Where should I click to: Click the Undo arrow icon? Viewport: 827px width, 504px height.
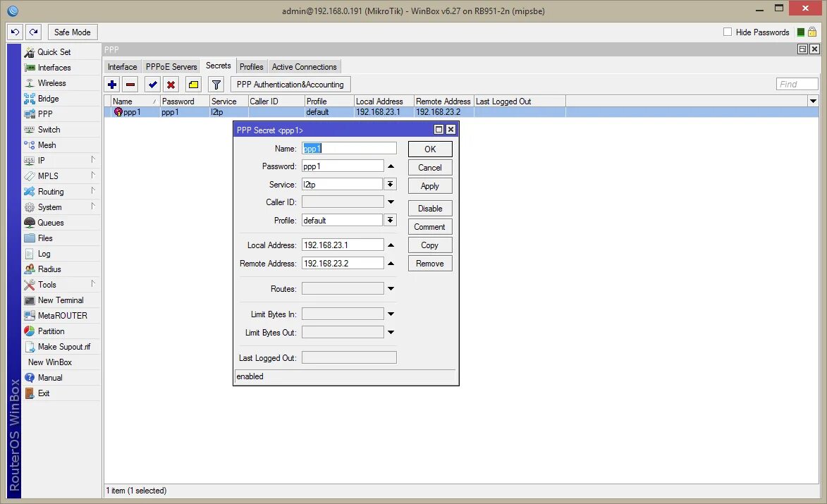pyautogui.click(x=15, y=32)
